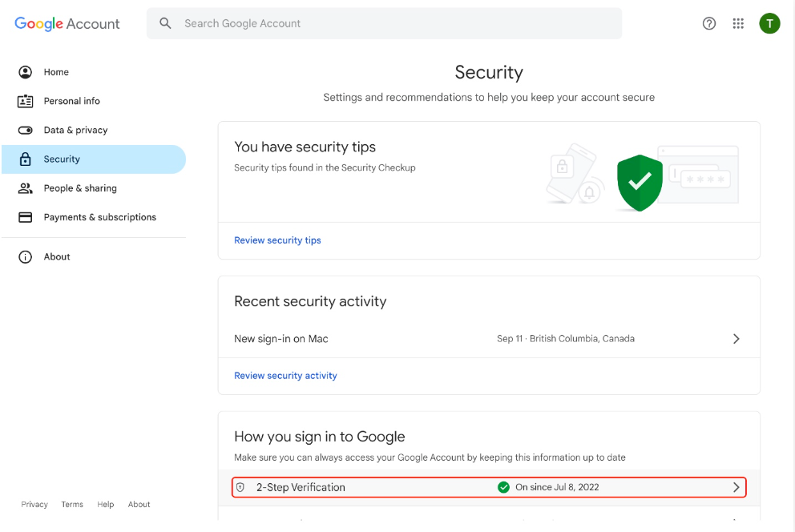Click the About info icon
This screenshot has width=795, height=532.
point(26,257)
